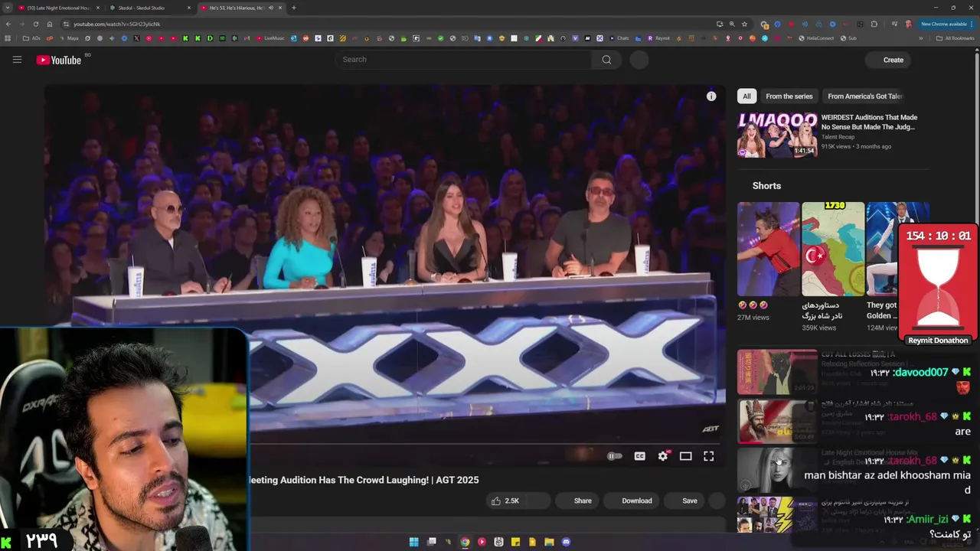Open the ADs bookmarks folder
This screenshot has width=980, height=551.
pyautogui.click(x=31, y=38)
